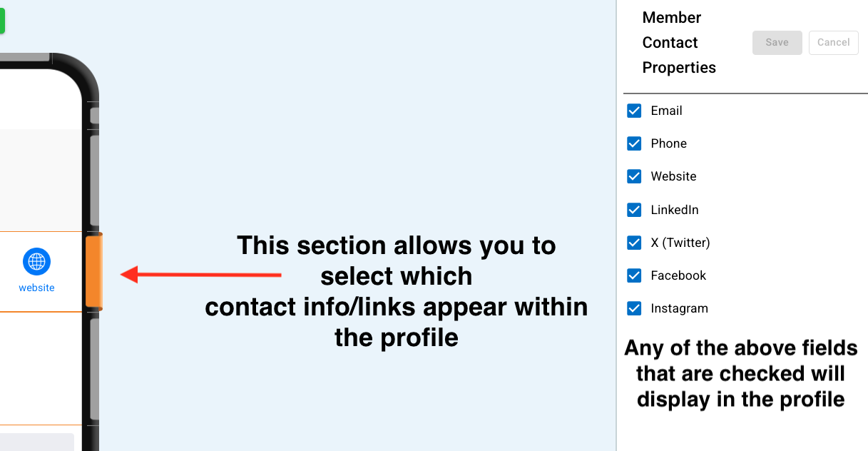Click the green button at top-left corner

pos(2,21)
